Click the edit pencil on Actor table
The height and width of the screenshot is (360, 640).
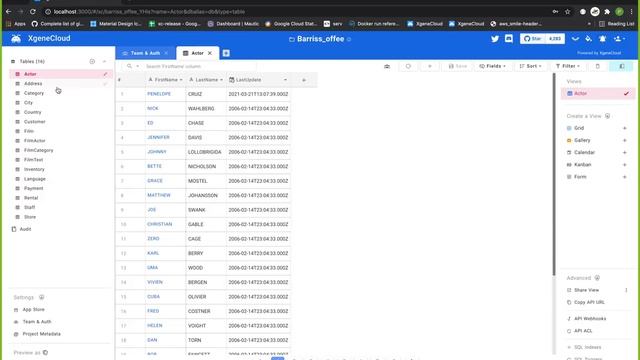105,74
